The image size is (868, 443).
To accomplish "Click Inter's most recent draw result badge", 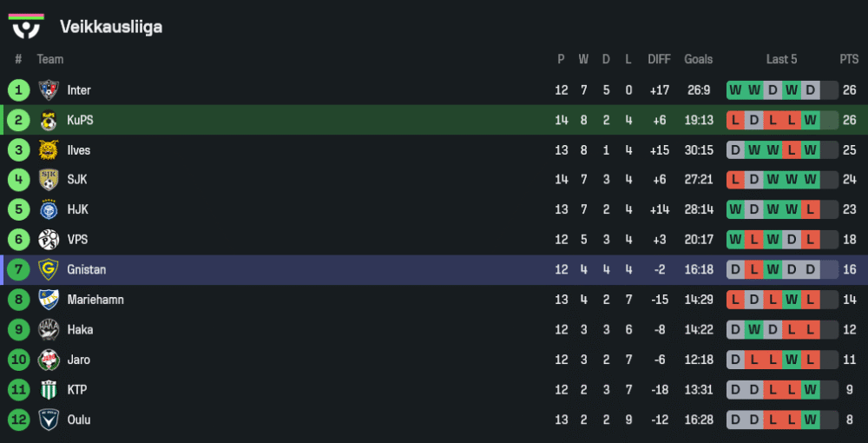I will 810,90.
